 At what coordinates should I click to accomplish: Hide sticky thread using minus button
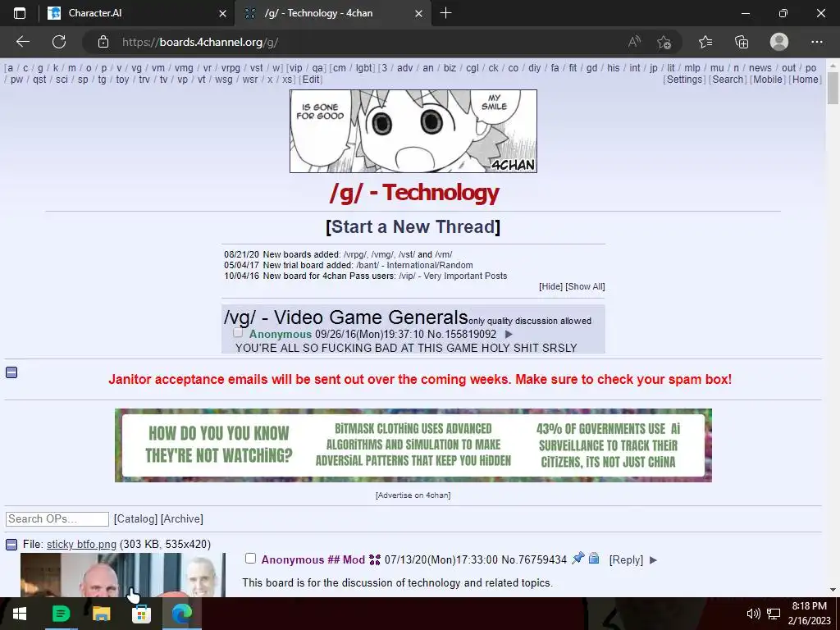point(11,545)
